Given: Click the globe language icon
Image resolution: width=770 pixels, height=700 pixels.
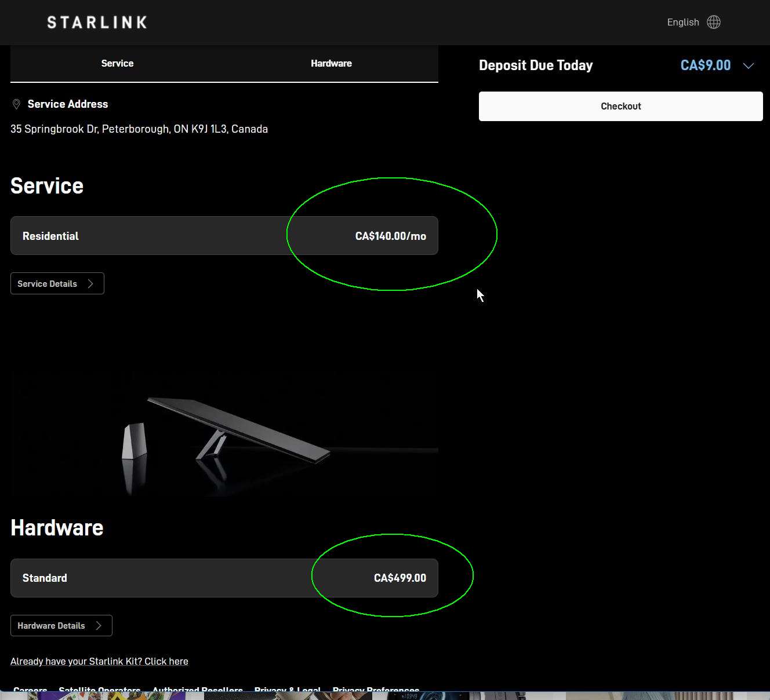Looking at the screenshot, I should coord(714,22).
